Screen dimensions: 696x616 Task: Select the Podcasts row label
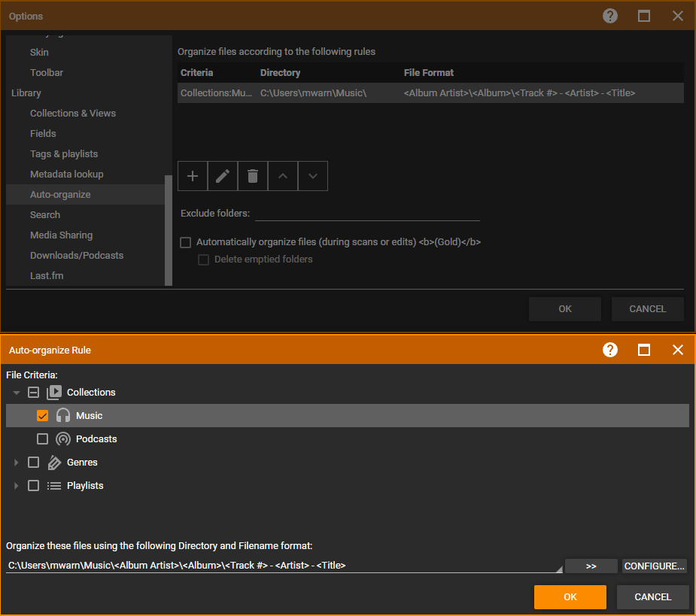(96, 439)
